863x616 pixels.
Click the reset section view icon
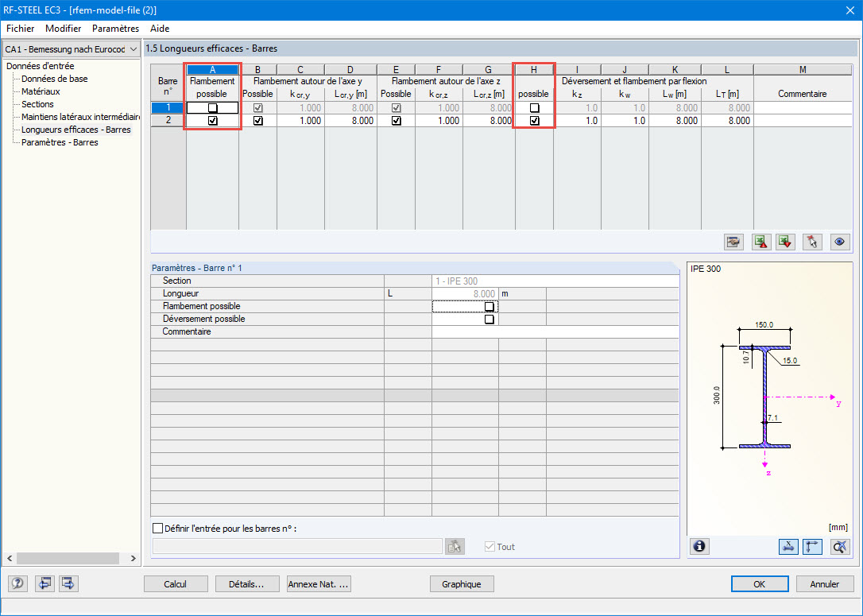tap(840, 546)
